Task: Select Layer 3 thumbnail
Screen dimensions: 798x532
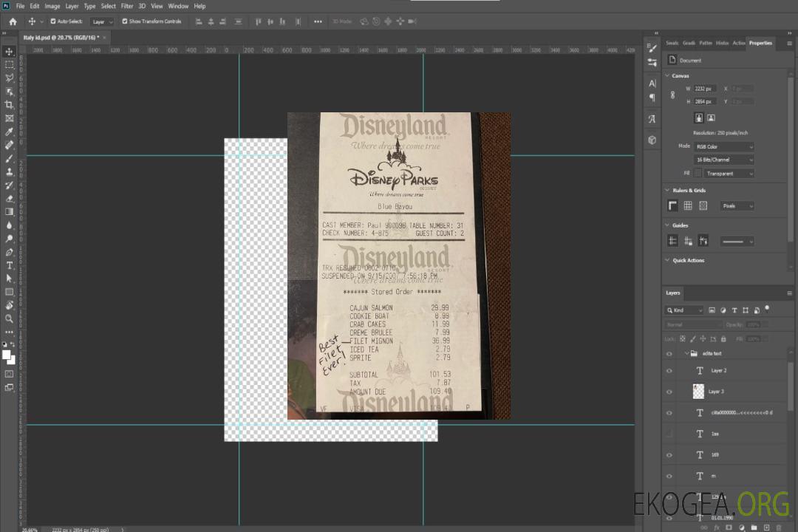Action: [699, 392]
